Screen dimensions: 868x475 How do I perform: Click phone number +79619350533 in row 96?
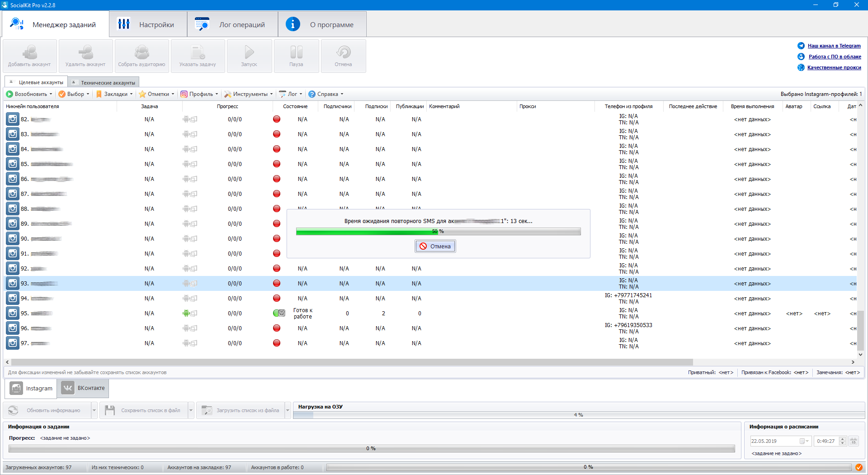pyautogui.click(x=633, y=325)
